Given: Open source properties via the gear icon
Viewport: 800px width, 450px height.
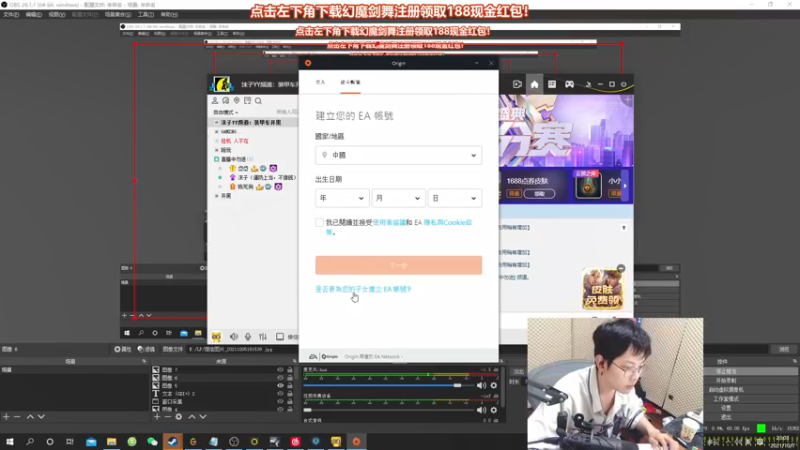Looking at the screenshot, I should [179, 417].
